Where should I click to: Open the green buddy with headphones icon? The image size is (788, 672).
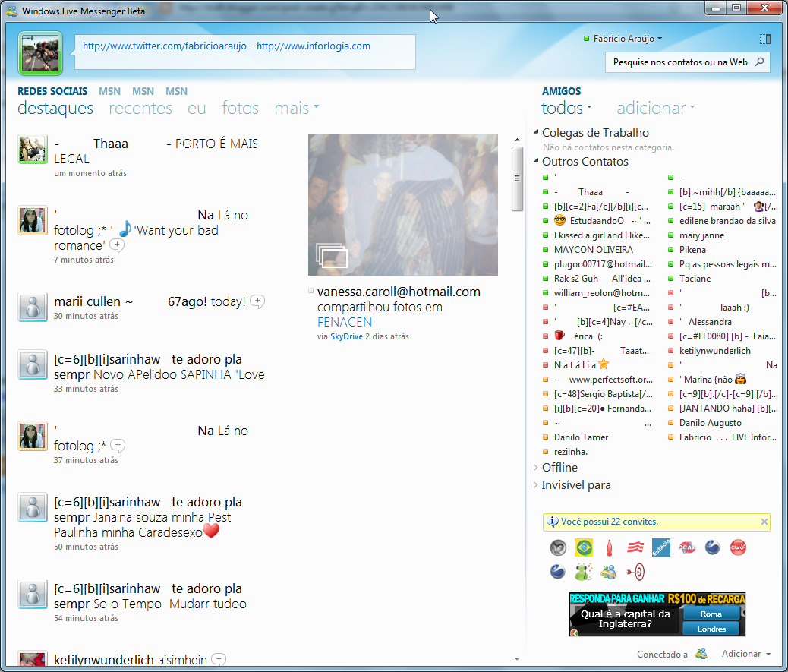(583, 572)
